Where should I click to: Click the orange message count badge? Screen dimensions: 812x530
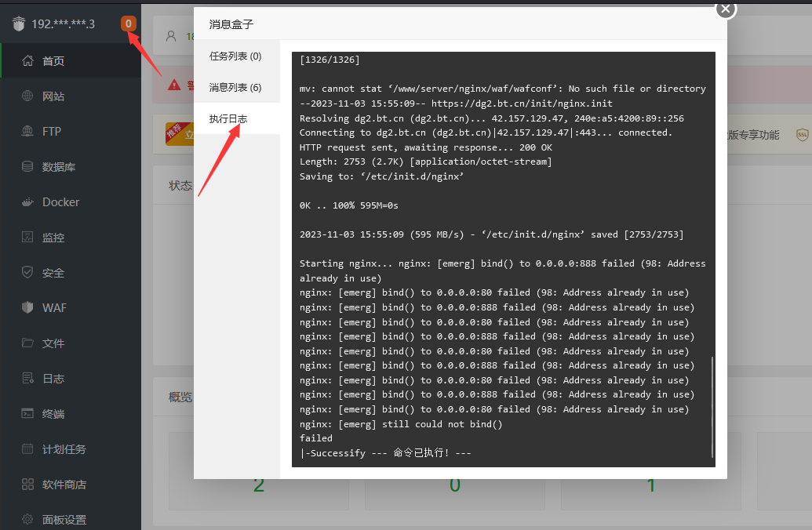129,24
